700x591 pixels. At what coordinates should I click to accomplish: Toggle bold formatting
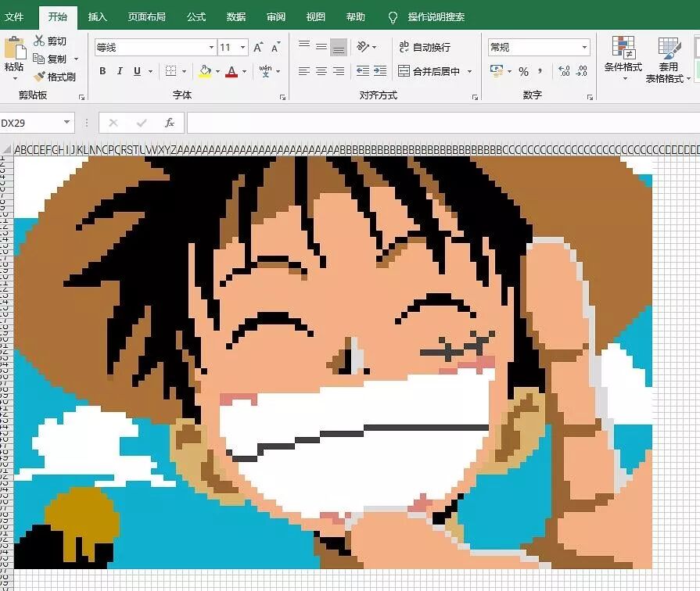point(102,71)
